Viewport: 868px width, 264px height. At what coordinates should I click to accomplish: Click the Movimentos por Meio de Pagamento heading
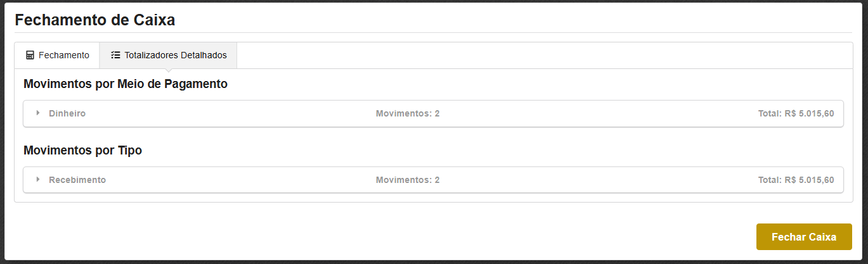pos(125,84)
